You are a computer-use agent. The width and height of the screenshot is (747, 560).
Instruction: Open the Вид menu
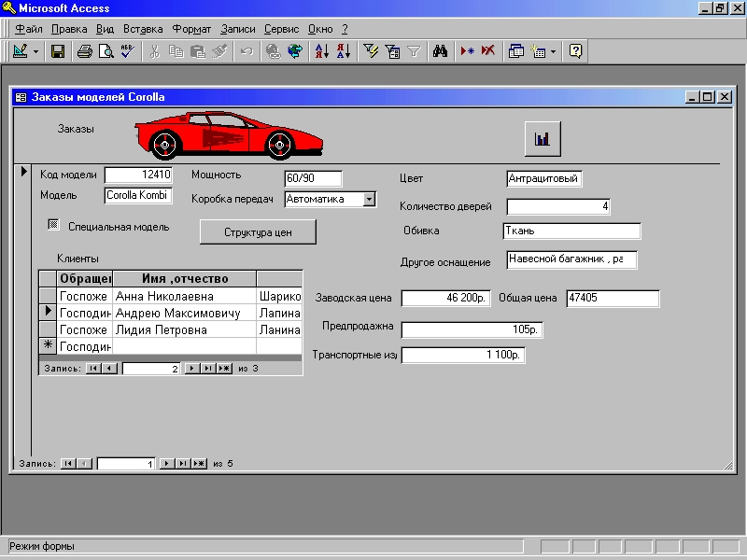click(x=105, y=29)
